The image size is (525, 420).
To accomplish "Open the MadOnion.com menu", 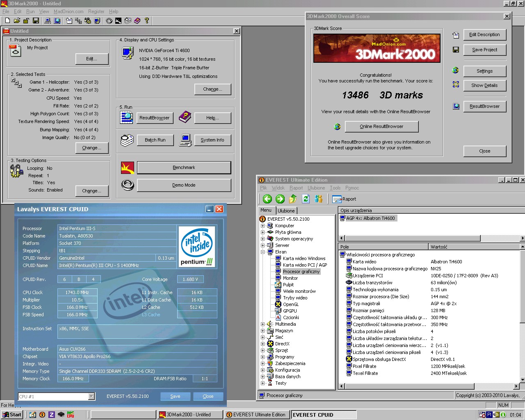I will [x=68, y=11].
